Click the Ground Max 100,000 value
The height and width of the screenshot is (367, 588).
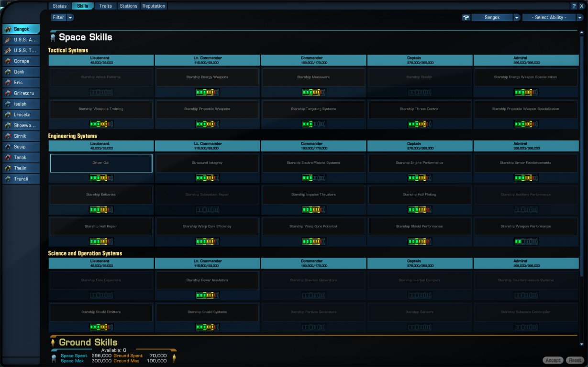(156, 361)
